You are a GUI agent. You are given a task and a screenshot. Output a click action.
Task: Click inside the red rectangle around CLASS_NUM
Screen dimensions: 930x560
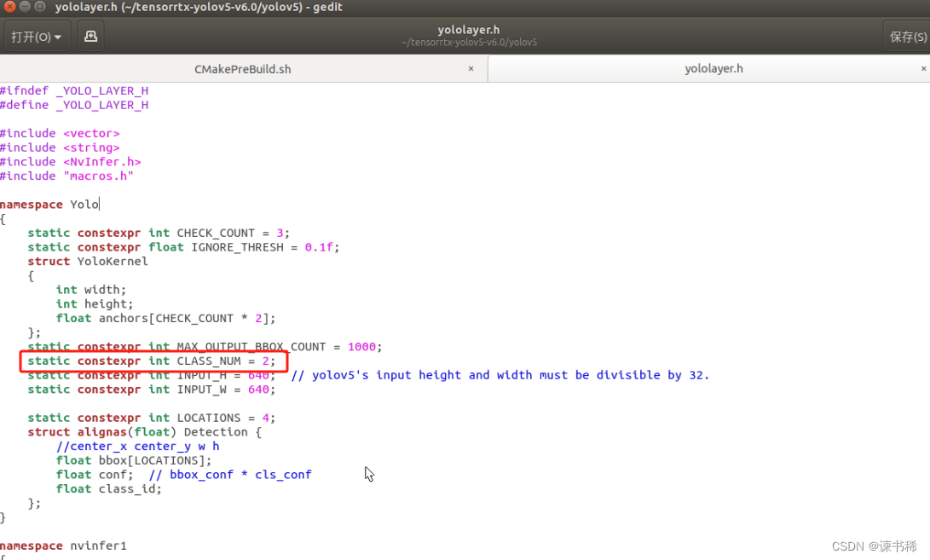[x=153, y=361]
